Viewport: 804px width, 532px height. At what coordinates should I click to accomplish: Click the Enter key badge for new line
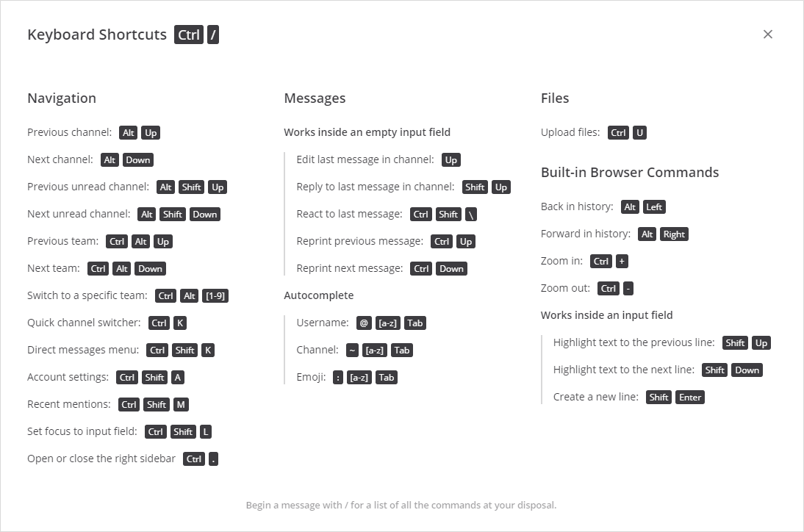pyautogui.click(x=690, y=398)
